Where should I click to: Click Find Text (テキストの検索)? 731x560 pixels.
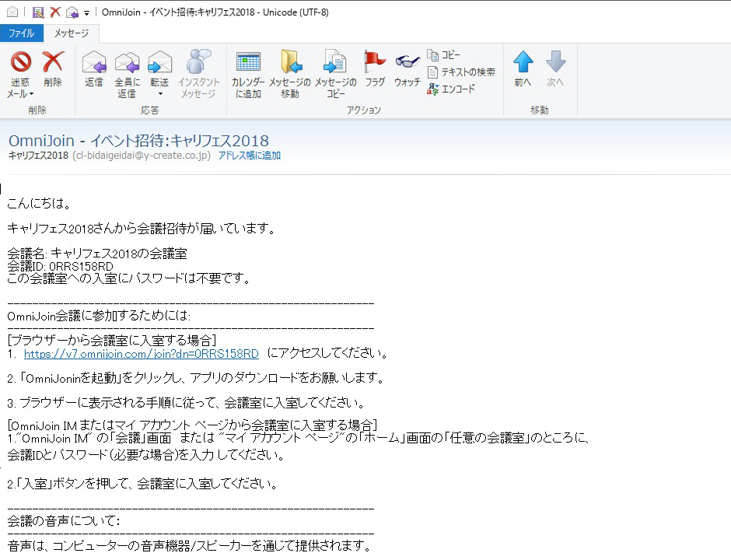click(x=461, y=72)
